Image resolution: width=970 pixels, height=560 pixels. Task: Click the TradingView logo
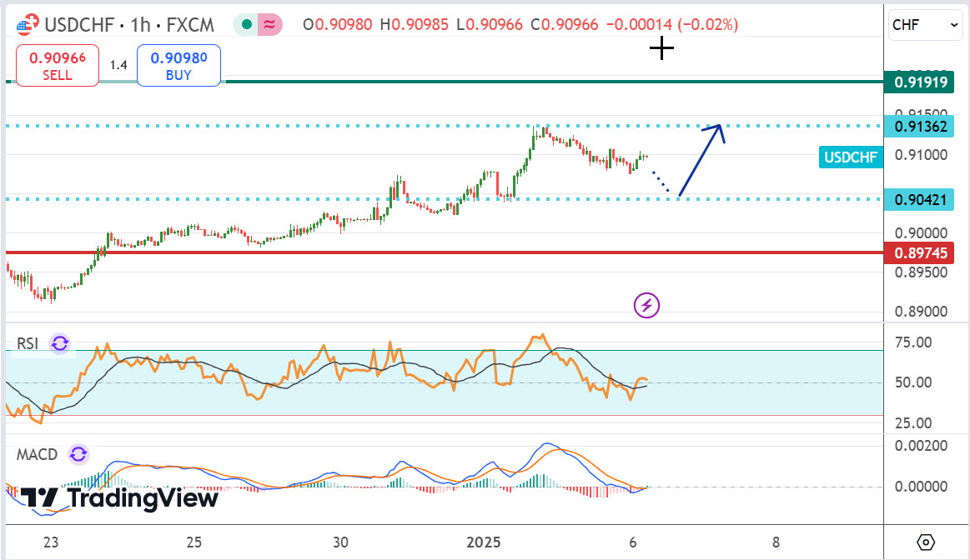pos(118,498)
